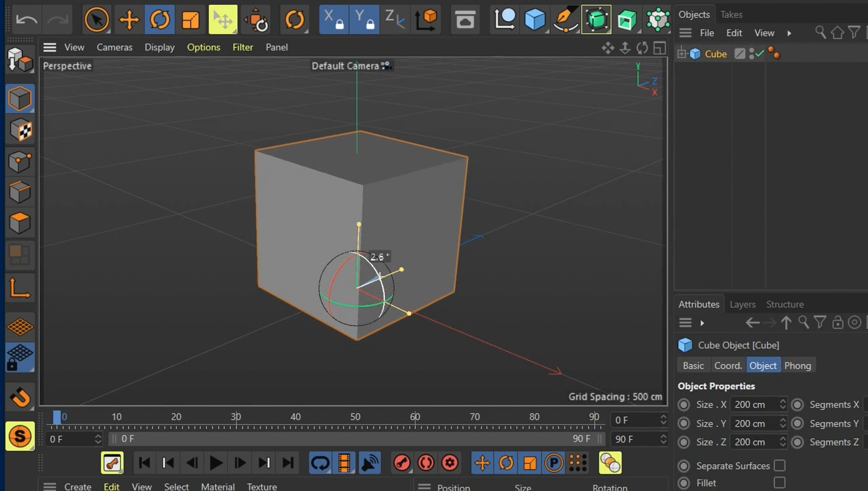The image size is (868, 491).
Task: Activate the Scale tool icon
Action: [190, 20]
